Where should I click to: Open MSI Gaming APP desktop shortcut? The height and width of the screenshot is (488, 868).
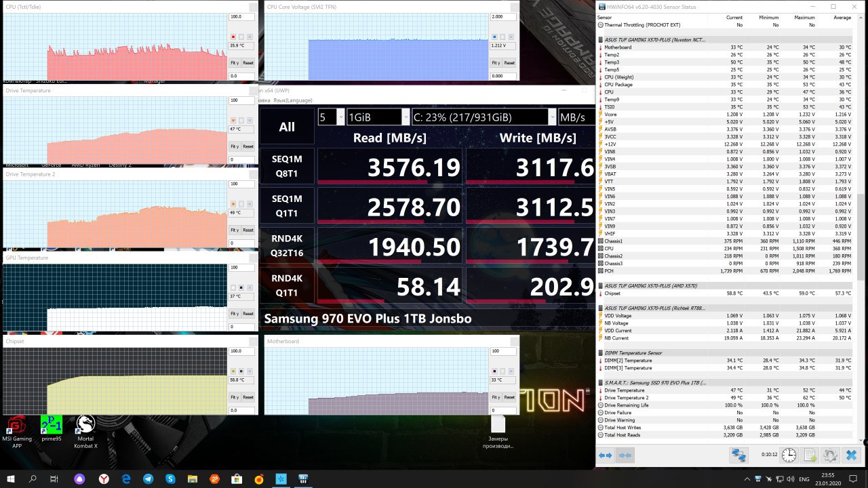(x=17, y=432)
